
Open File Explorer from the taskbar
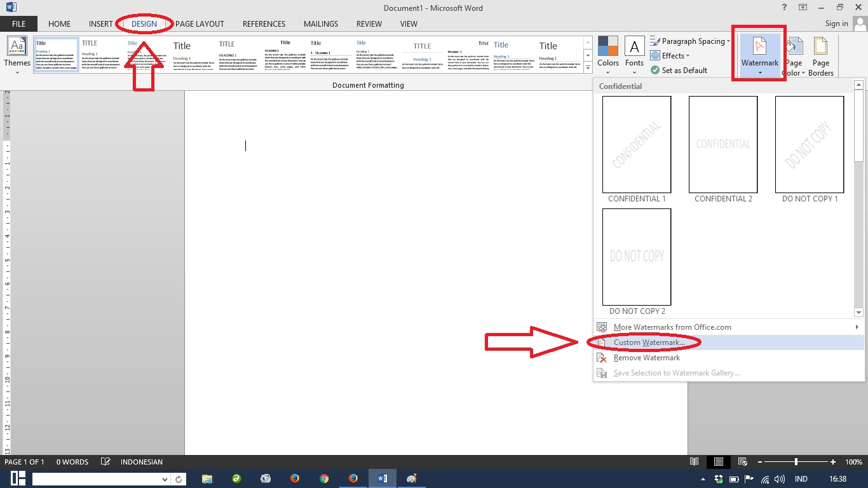point(207,479)
